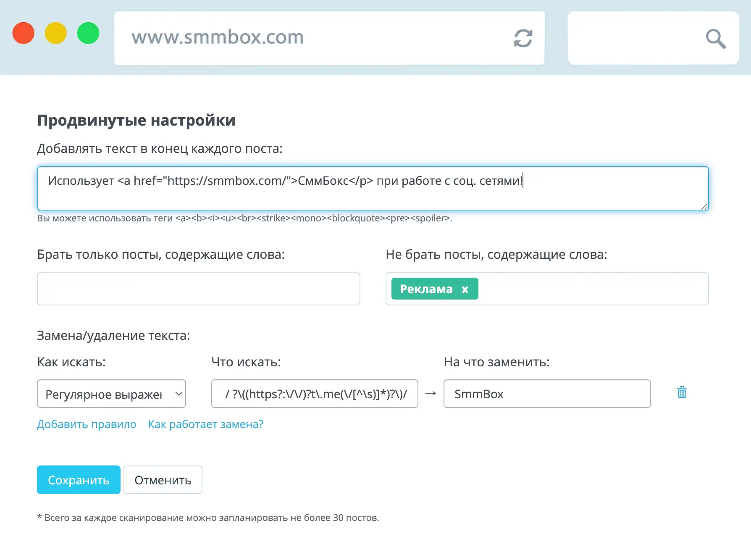Click the Что искать regex field
Viewport: 751px width, 560px height.
314,393
